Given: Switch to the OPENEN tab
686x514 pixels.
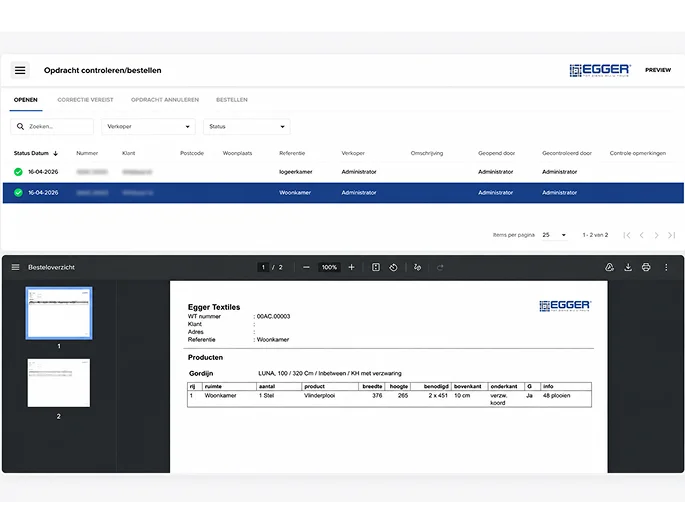Looking at the screenshot, I should point(26,100).
